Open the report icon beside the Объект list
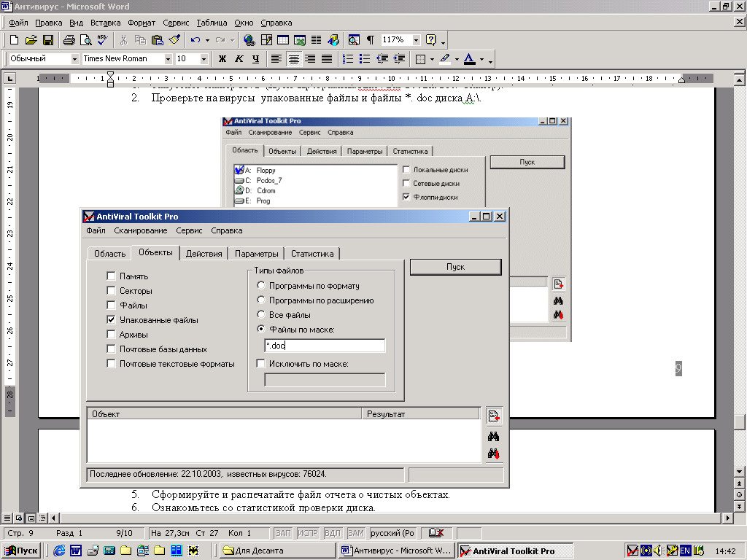The width and height of the screenshot is (747, 560). pyautogui.click(x=494, y=416)
